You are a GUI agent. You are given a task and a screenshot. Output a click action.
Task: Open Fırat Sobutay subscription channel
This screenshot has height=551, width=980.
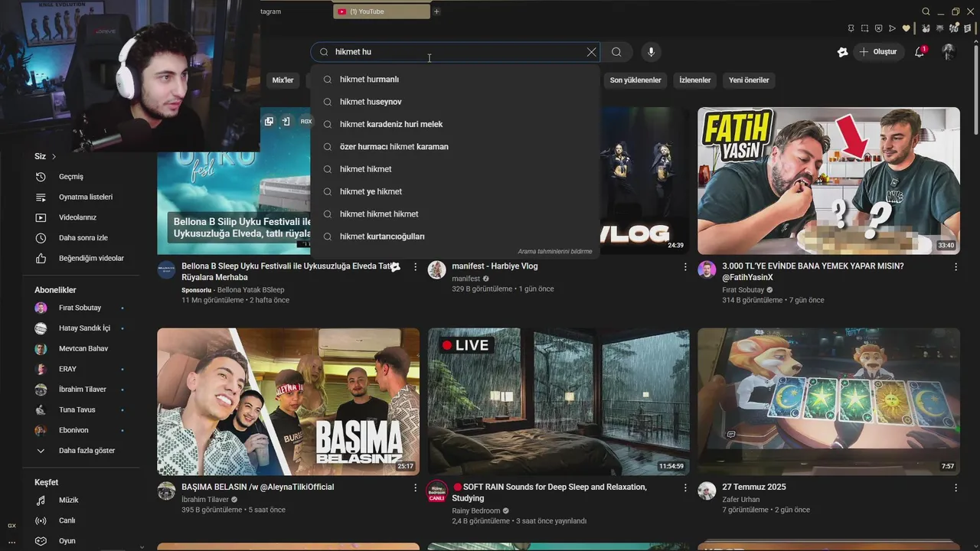click(x=80, y=308)
